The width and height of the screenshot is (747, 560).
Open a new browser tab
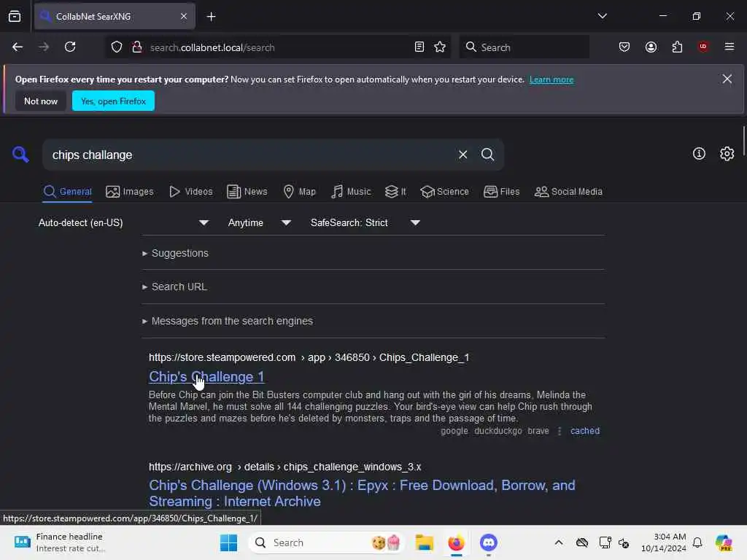pyautogui.click(x=211, y=17)
